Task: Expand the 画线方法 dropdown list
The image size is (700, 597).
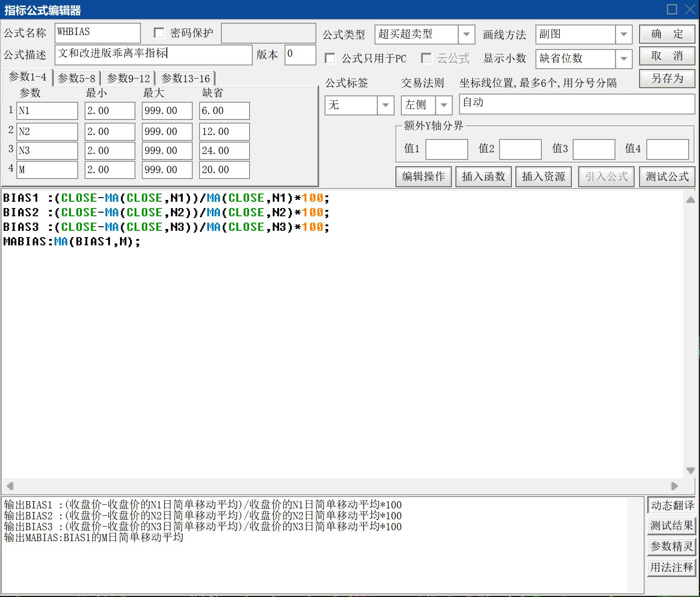Action: pyautogui.click(x=624, y=35)
